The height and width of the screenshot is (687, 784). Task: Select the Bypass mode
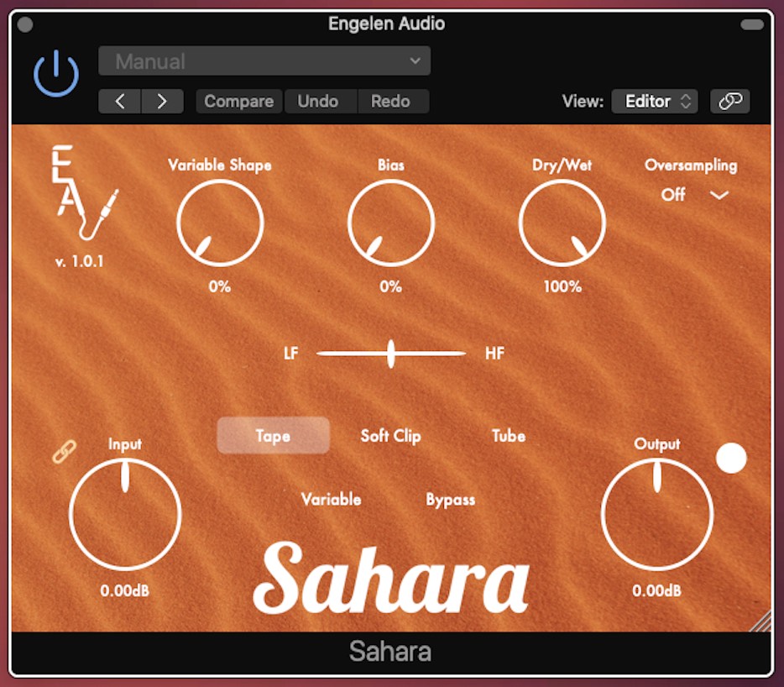(x=451, y=500)
